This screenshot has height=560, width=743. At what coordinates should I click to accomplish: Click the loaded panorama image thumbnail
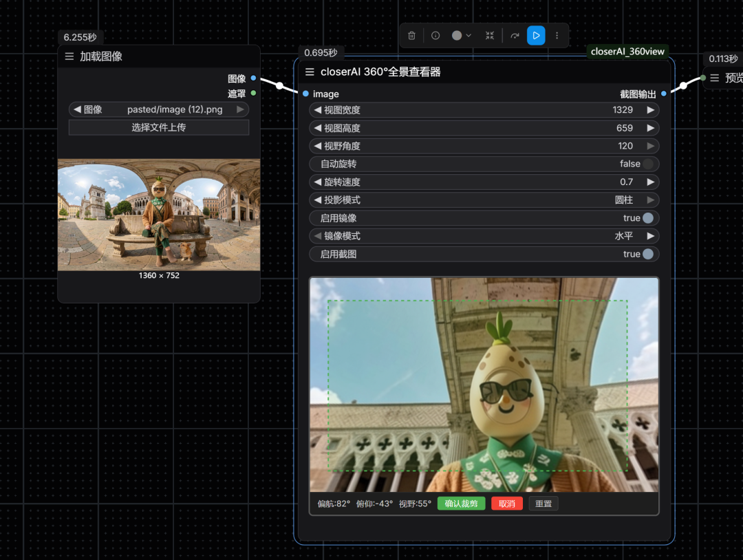click(x=159, y=215)
